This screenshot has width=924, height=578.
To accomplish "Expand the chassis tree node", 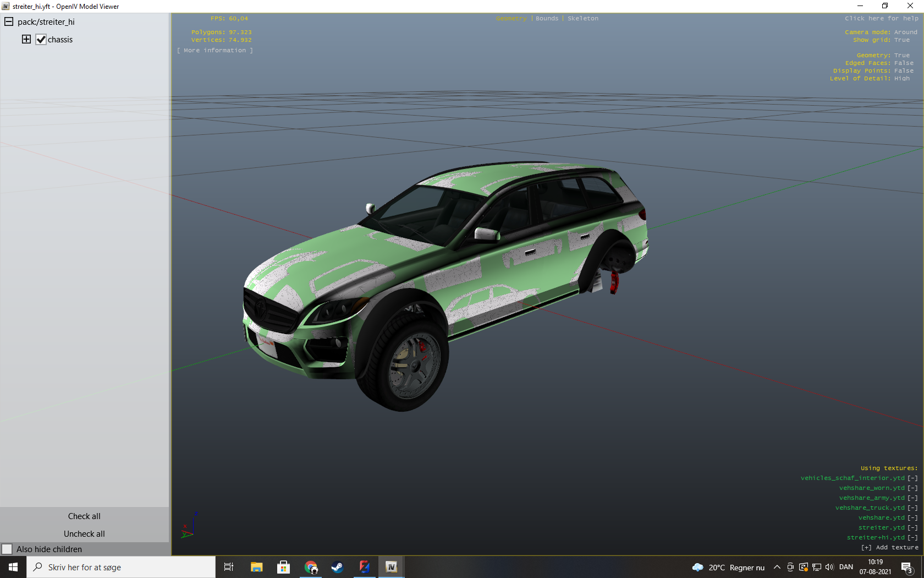I will [x=26, y=39].
